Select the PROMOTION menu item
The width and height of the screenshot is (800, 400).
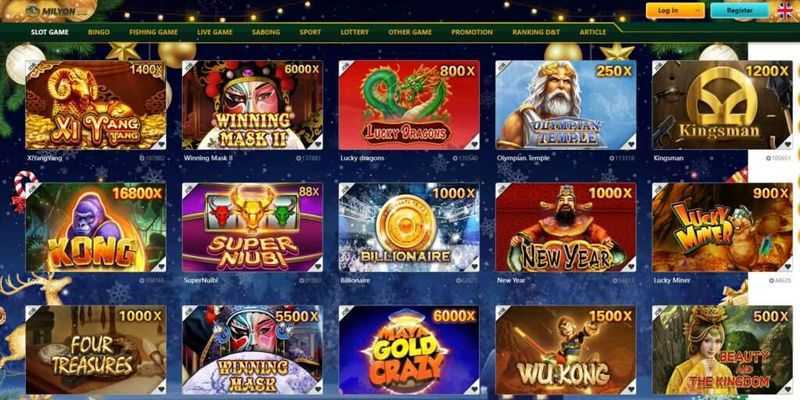coord(472,32)
